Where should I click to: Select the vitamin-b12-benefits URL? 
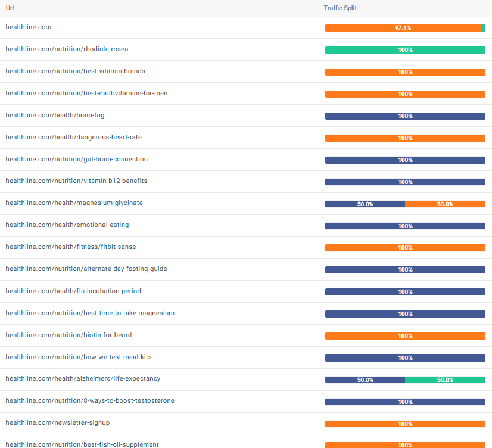[76, 181]
